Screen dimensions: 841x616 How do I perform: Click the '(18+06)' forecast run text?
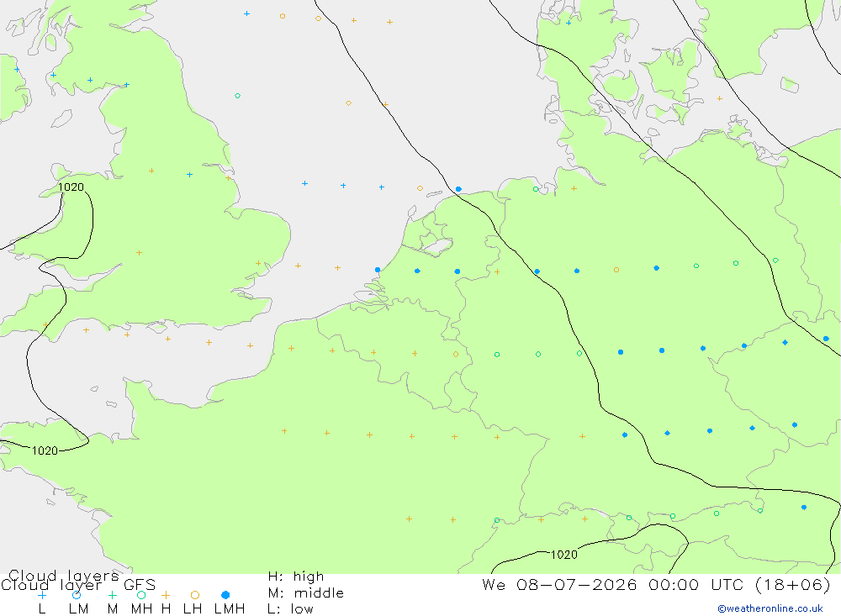(793, 584)
